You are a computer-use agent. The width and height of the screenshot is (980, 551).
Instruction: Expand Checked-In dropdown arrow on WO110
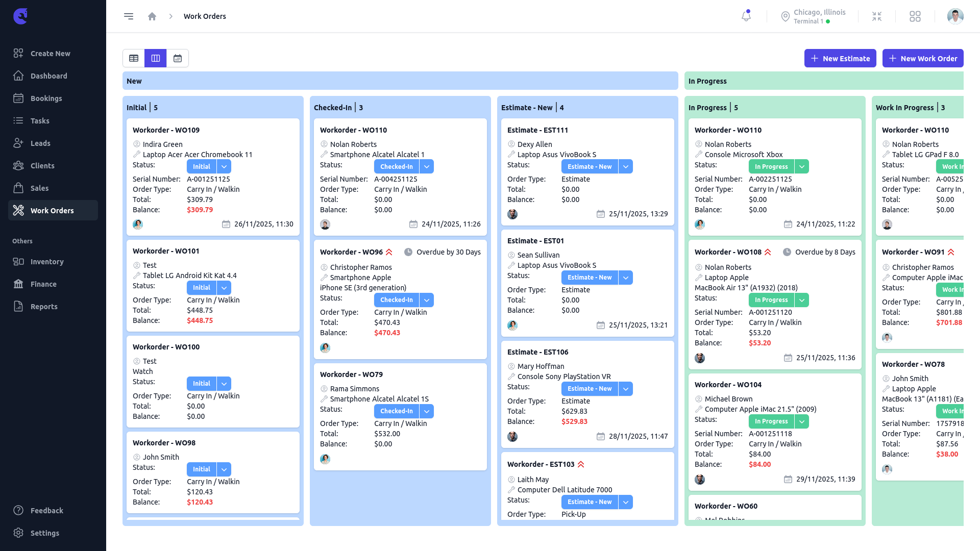pos(427,166)
